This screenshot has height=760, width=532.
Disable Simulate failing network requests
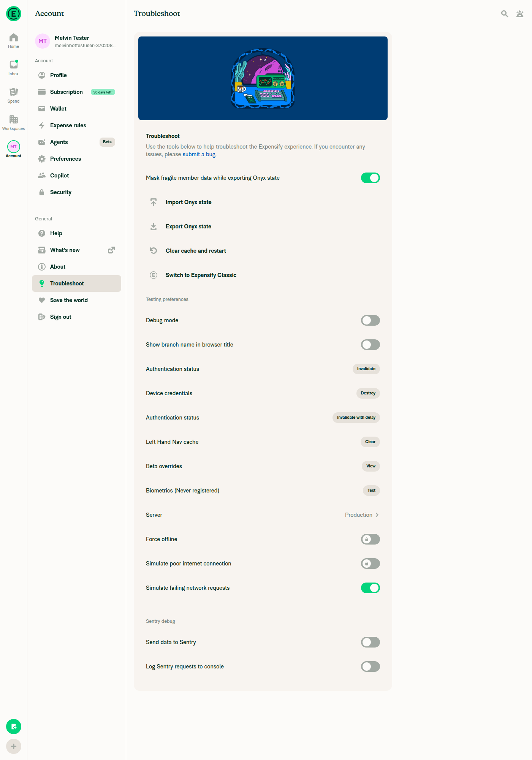pos(370,588)
